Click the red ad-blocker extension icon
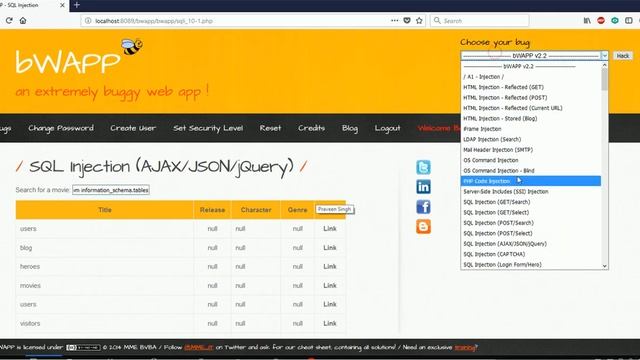This screenshot has width=640, height=360. pos(601,20)
